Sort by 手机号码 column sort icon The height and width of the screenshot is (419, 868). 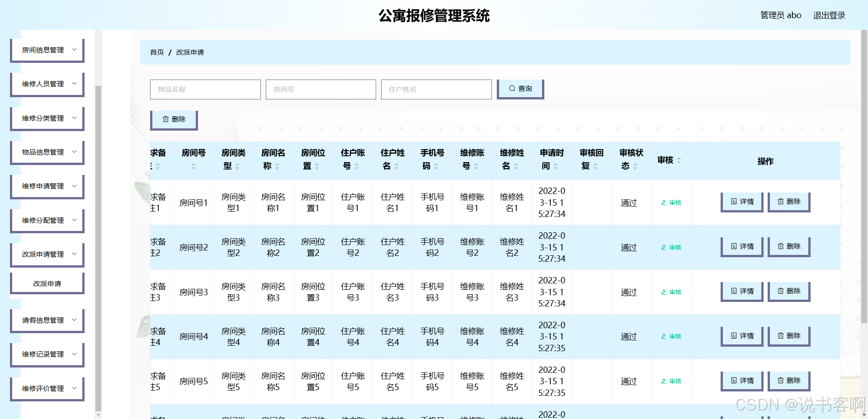tap(436, 166)
